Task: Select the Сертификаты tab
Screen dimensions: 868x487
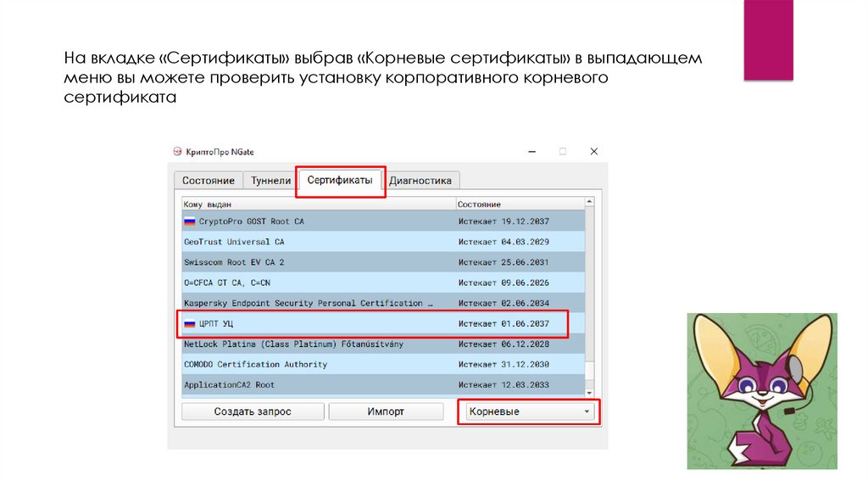Action: (x=340, y=180)
